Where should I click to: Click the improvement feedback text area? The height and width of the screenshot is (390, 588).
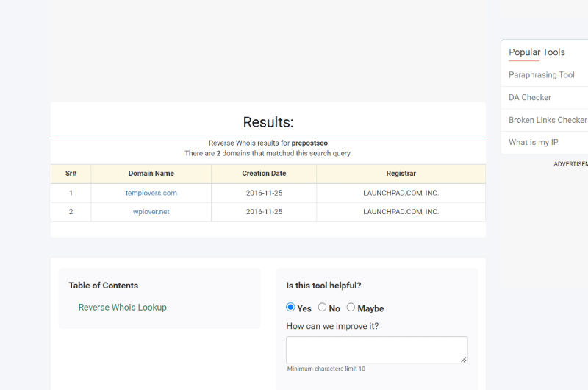coord(377,350)
